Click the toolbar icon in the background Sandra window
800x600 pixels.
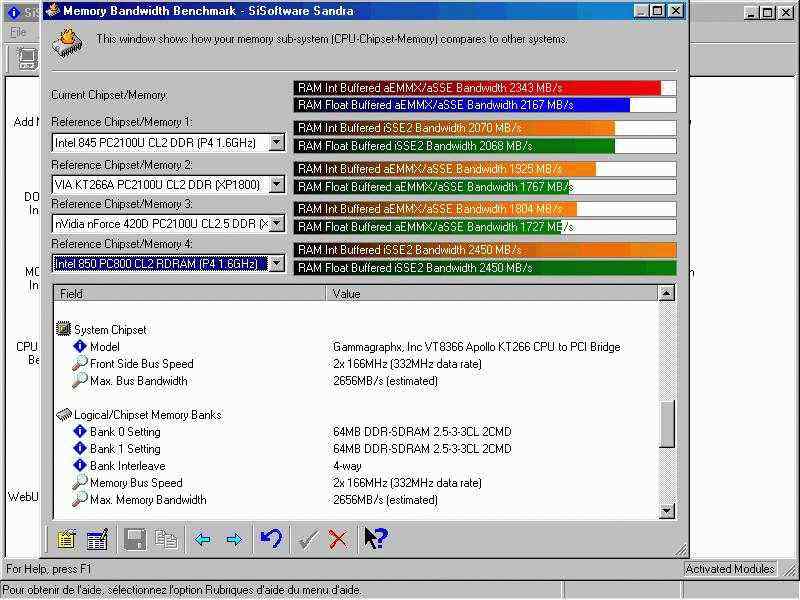coord(28,58)
